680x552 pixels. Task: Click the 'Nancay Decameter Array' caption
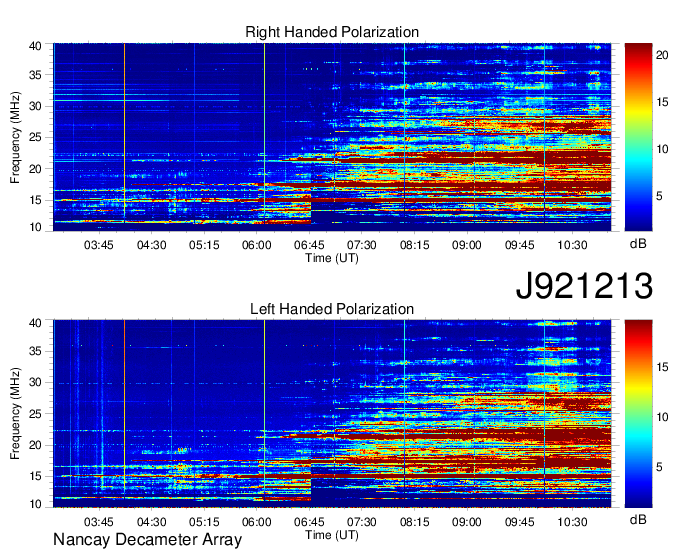pyautogui.click(x=147, y=540)
